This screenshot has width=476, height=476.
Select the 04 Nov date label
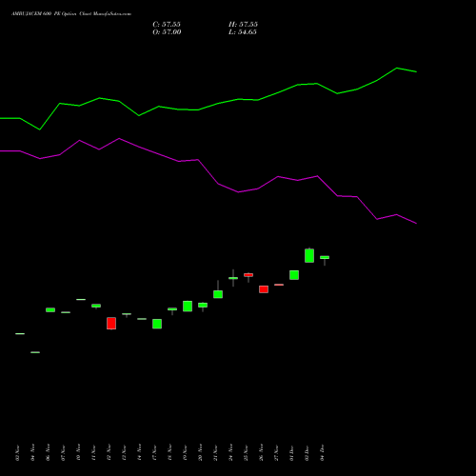[x=32, y=453]
